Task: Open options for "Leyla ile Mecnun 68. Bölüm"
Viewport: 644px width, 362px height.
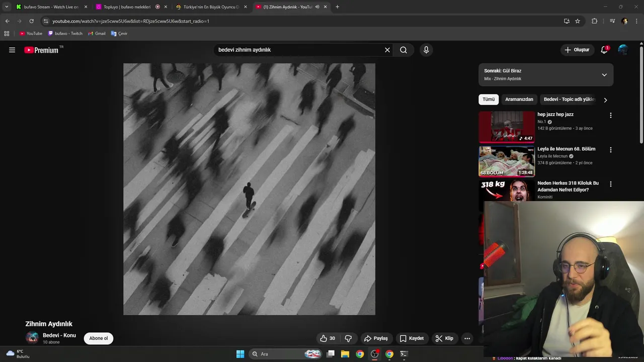Action: click(611, 150)
